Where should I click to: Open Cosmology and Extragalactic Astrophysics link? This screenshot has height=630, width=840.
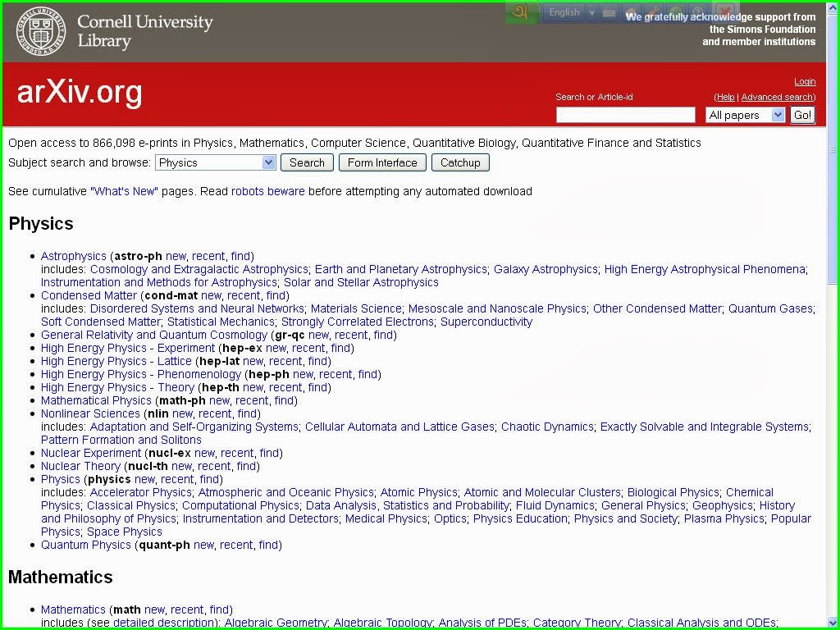(x=199, y=269)
